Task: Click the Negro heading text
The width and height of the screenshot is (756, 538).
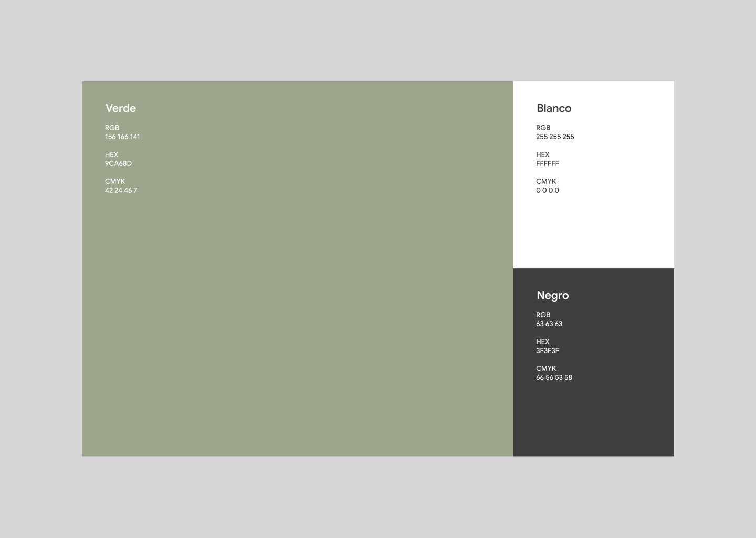Action: 552,296
